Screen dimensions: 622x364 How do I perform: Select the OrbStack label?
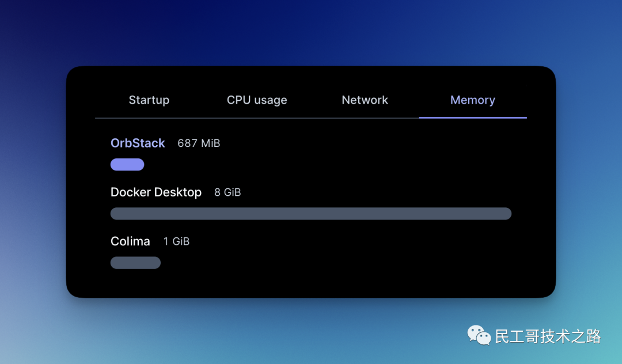(138, 143)
